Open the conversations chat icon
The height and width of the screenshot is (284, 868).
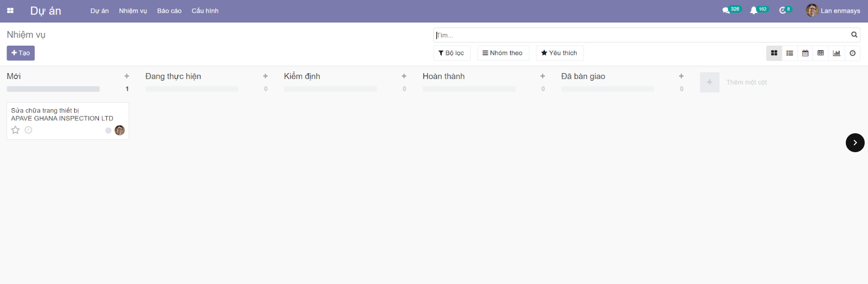coord(726,10)
